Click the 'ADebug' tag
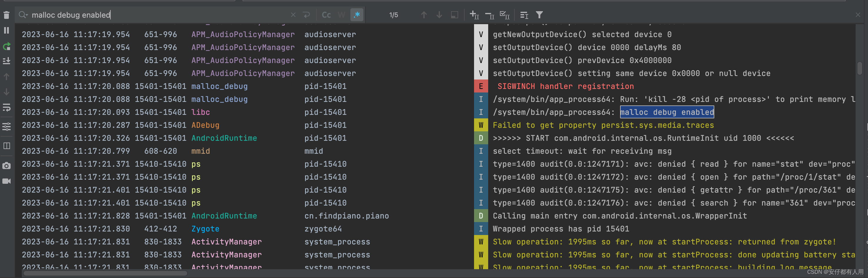The width and height of the screenshot is (868, 278). coord(205,125)
